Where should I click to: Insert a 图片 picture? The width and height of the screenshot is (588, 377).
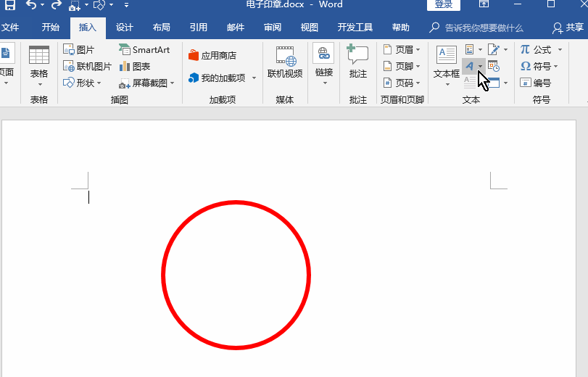pos(78,49)
